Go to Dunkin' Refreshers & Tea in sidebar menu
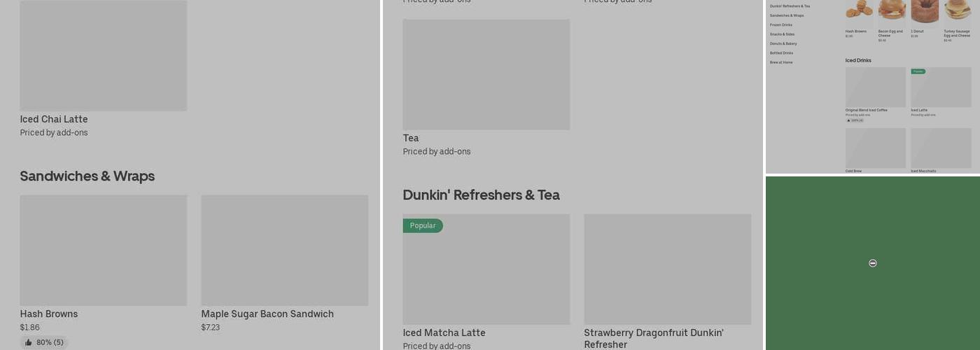 (790, 6)
